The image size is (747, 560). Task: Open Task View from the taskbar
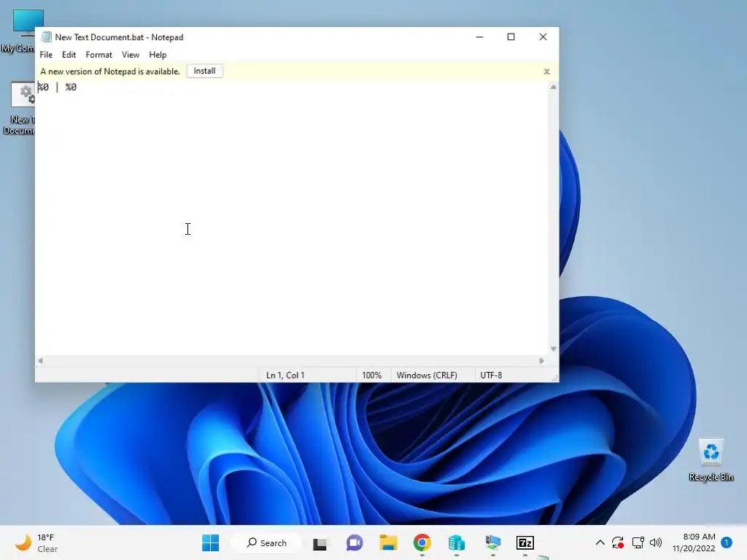pos(320,542)
